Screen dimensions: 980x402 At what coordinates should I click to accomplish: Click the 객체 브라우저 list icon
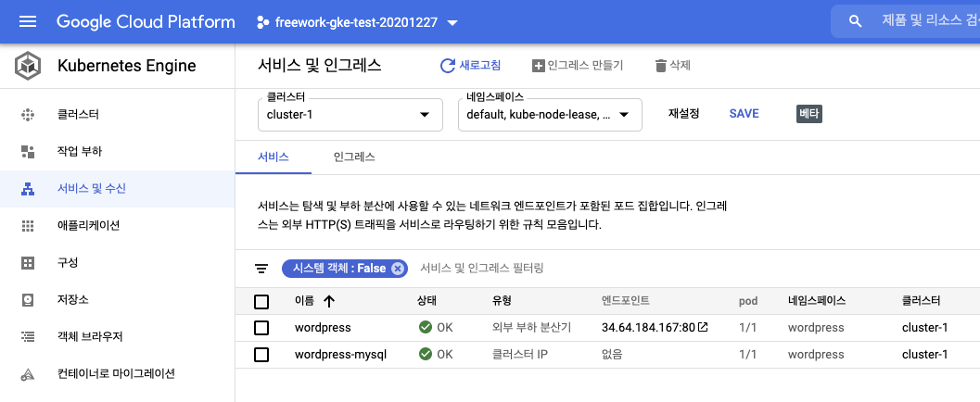pyautogui.click(x=28, y=337)
